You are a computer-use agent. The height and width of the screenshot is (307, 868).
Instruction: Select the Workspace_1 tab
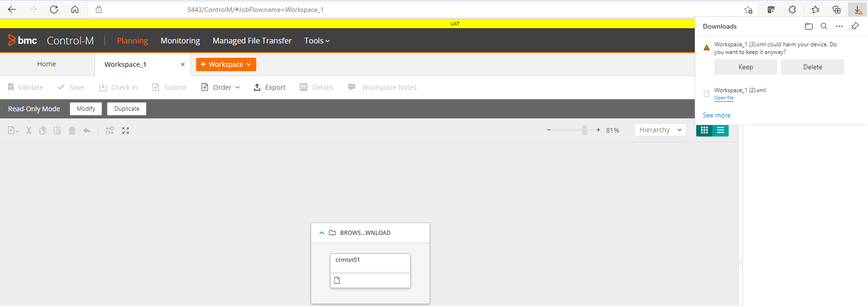click(125, 64)
